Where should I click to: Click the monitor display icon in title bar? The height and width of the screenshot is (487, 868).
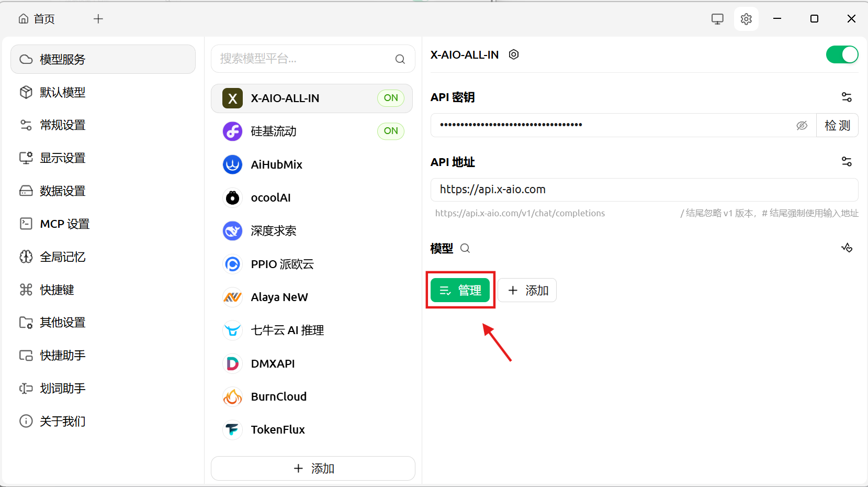[717, 19]
